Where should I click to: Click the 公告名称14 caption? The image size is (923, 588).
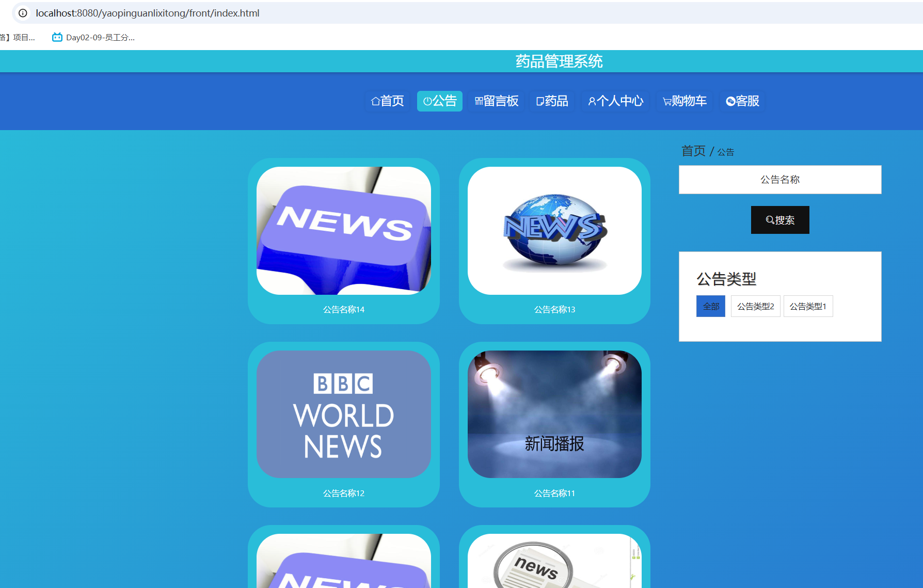pyautogui.click(x=344, y=310)
